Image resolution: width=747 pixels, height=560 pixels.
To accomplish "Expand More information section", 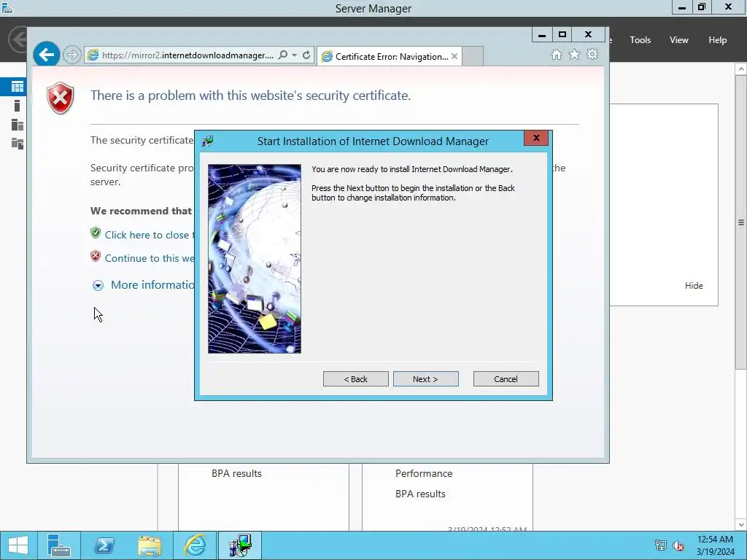I will [98, 285].
